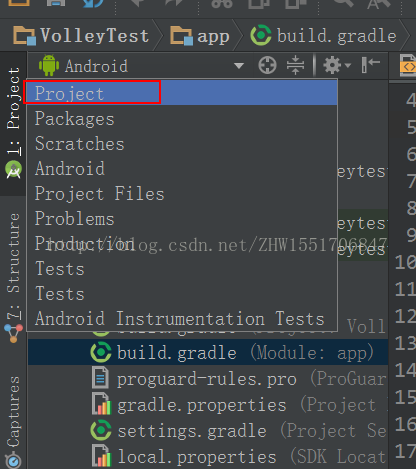Click the Structure tool window icon
Viewport: 416px width, 469px height.
(13, 333)
